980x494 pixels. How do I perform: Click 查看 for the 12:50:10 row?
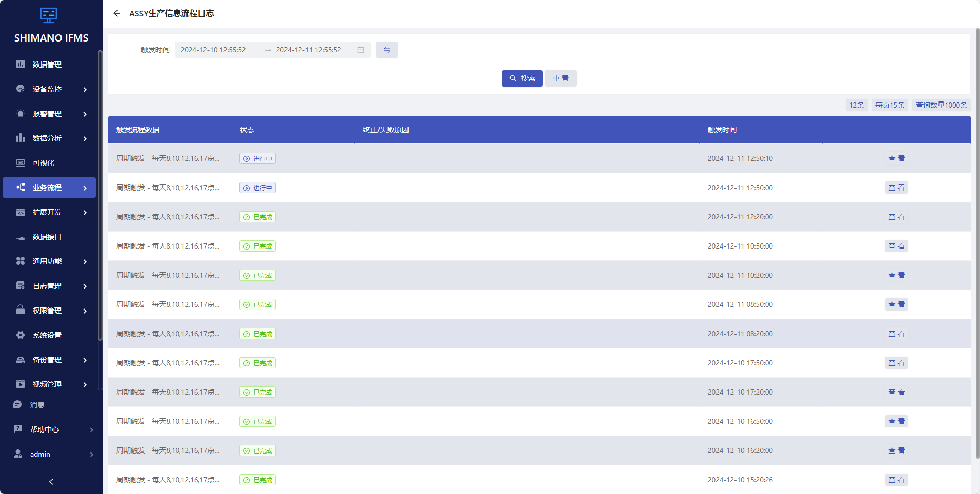(896, 158)
